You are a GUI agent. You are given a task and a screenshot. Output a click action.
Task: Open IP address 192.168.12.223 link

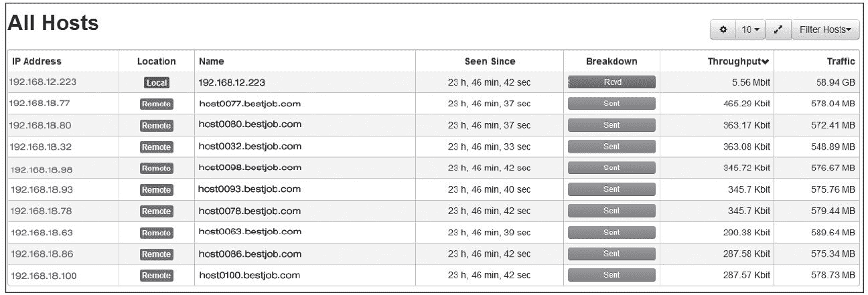click(43, 82)
